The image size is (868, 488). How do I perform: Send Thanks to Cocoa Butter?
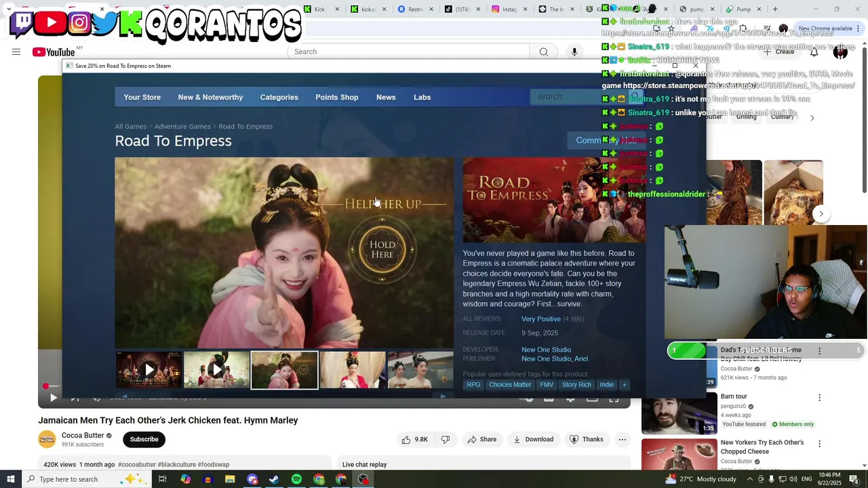pyautogui.click(x=586, y=439)
